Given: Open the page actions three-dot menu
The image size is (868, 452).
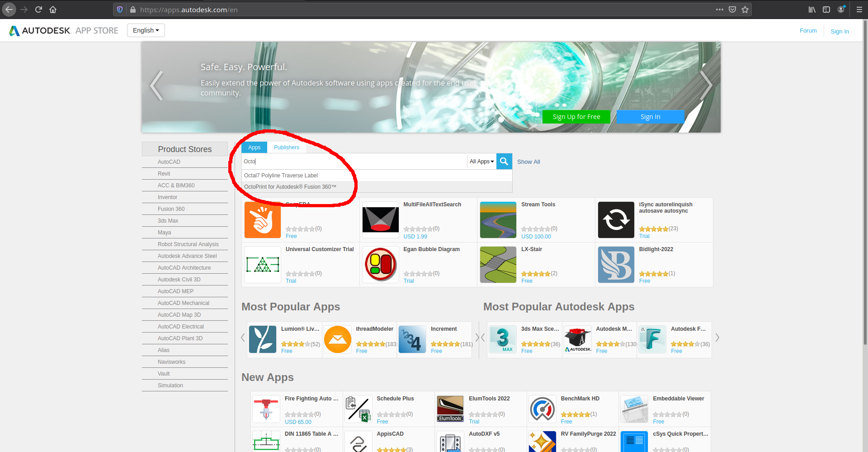Looking at the screenshot, I should click(x=720, y=10).
